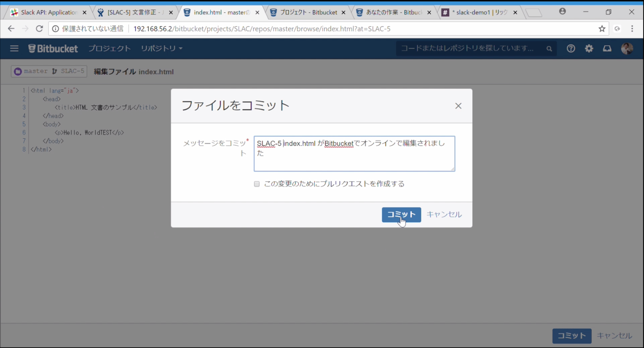Close the あなたの作業 tab
Viewport: 644px width, 348px height.
click(429, 12)
